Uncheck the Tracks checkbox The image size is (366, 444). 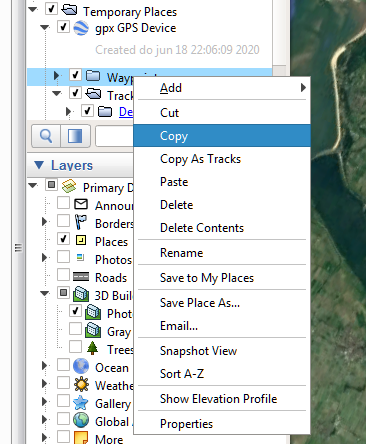tap(75, 93)
